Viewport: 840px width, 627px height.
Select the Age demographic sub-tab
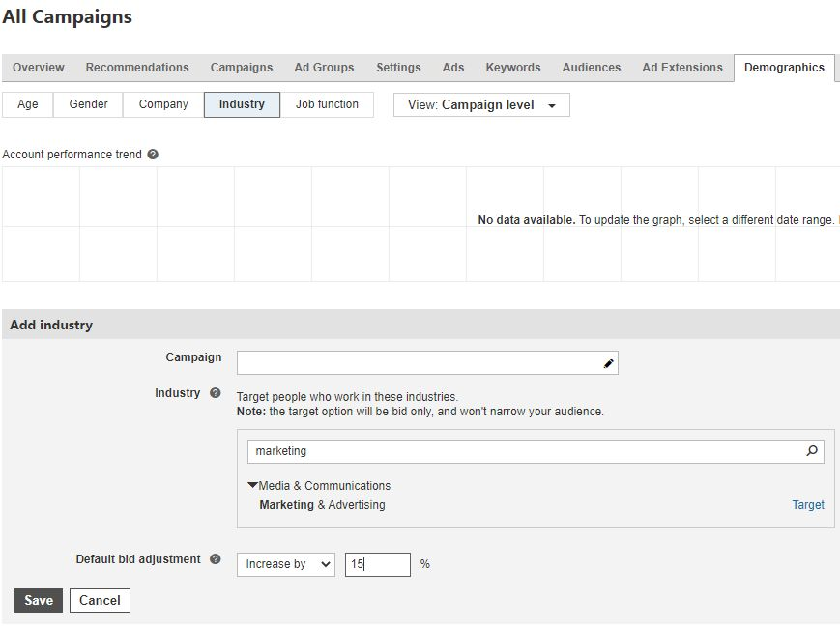pos(28,104)
